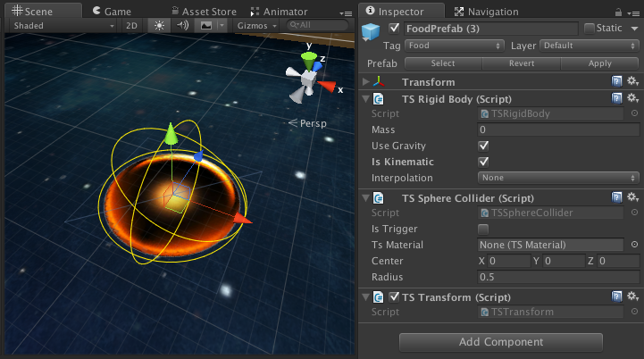Click Add Component button

pyautogui.click(x=501, y=342)
